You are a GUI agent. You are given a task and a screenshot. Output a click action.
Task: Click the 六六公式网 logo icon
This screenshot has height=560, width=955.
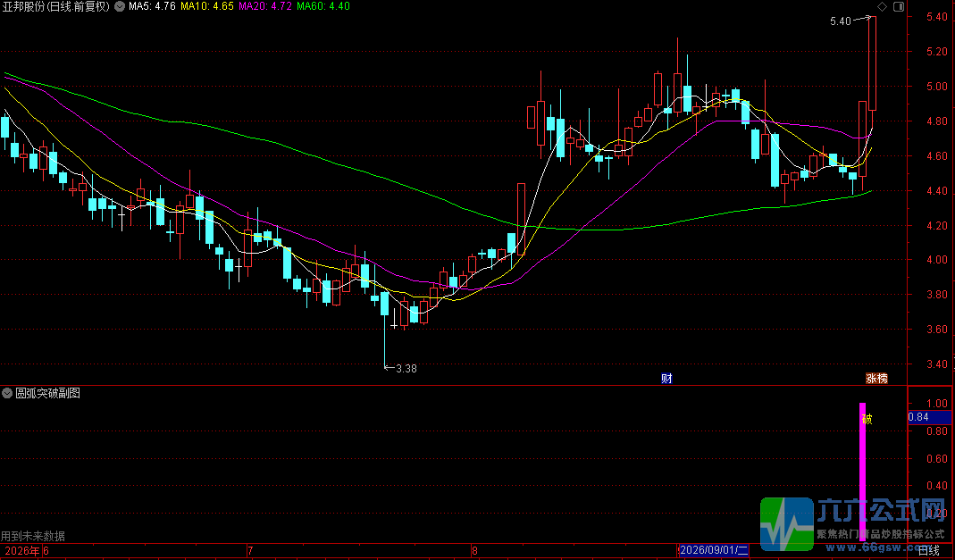click(x=787, y=524)
